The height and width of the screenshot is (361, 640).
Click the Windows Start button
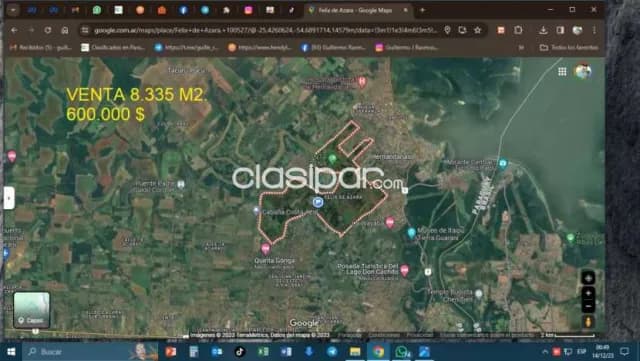pyautogui.click(x=11, y=352)
